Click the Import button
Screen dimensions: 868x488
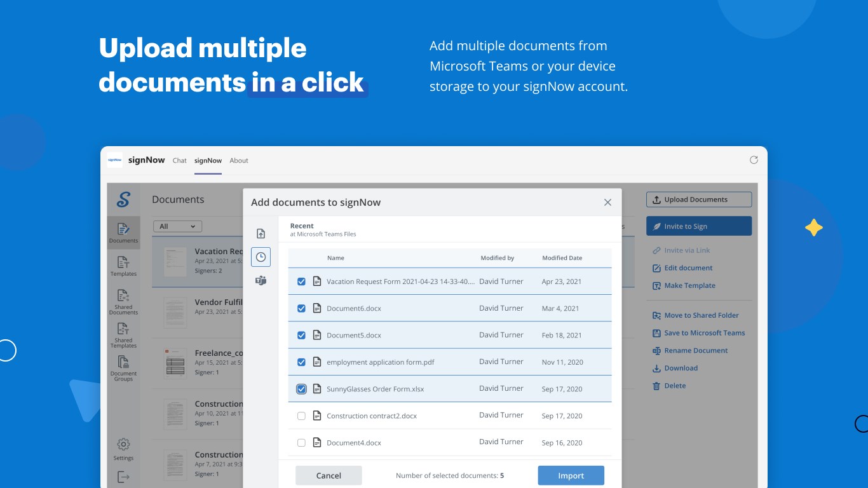pyautogui.click(x=571, y=475)
